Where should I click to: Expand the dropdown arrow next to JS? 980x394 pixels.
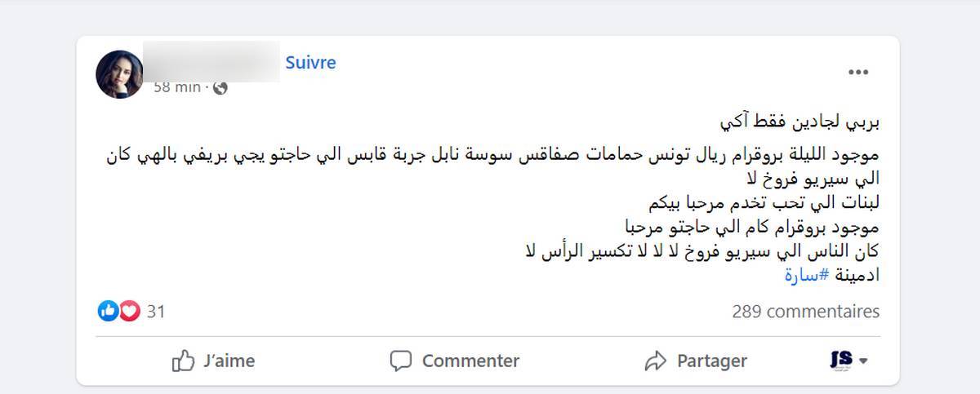(x=863, y=361)
